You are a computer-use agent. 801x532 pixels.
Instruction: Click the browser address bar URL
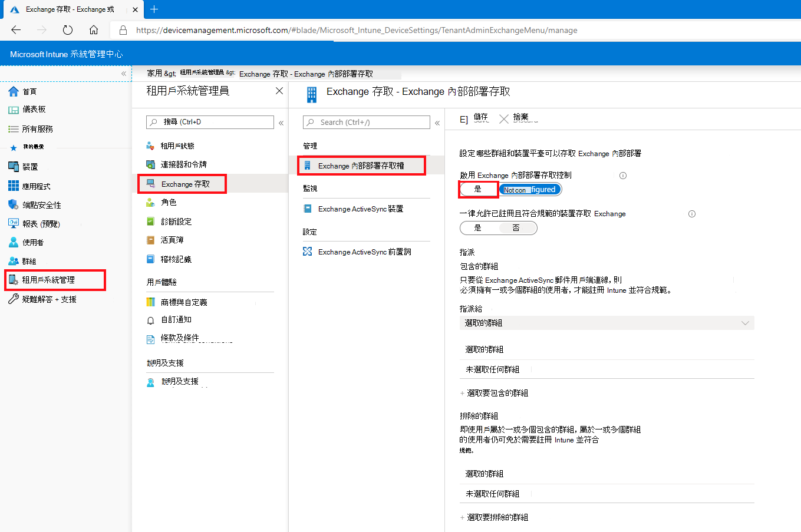[357, 30]
